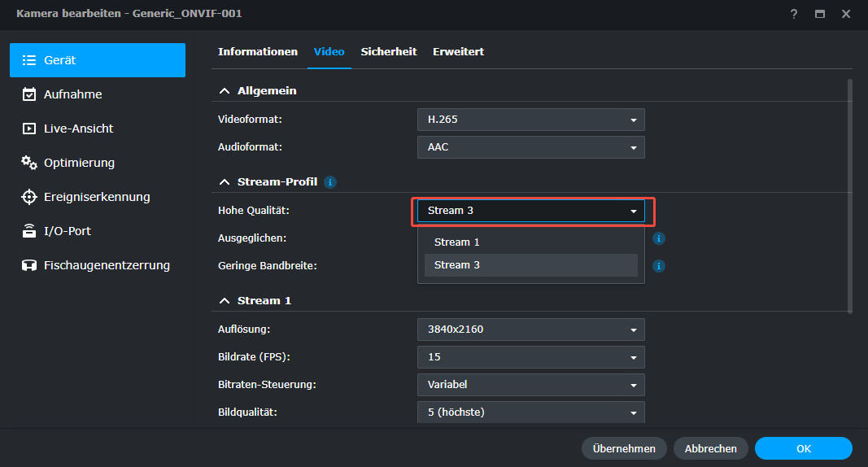Screen dimensions: 868x467
Task: Click the Gerät list icon in sidebar
Action: point(28,60)
